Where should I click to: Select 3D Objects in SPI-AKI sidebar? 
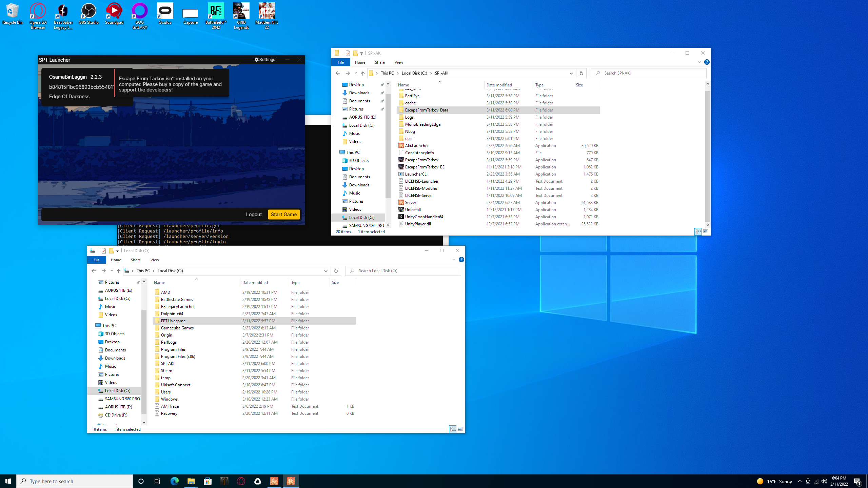coord(359,161)
